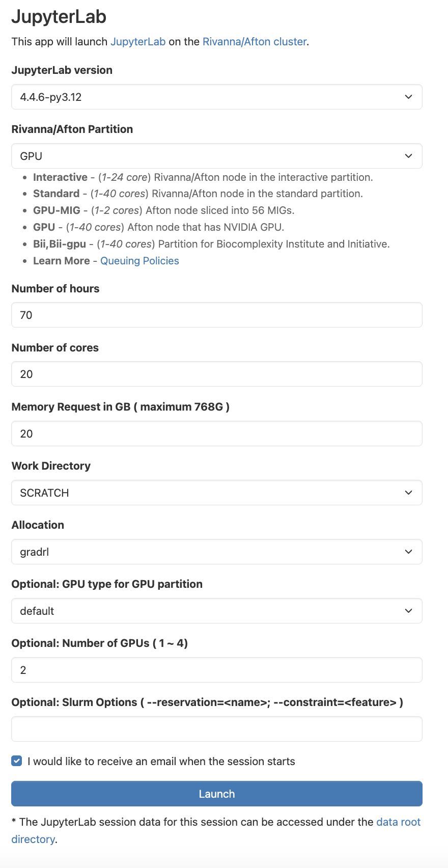
Task: Toggle receiving an email when session starts
Action: [x=17, y=761]
